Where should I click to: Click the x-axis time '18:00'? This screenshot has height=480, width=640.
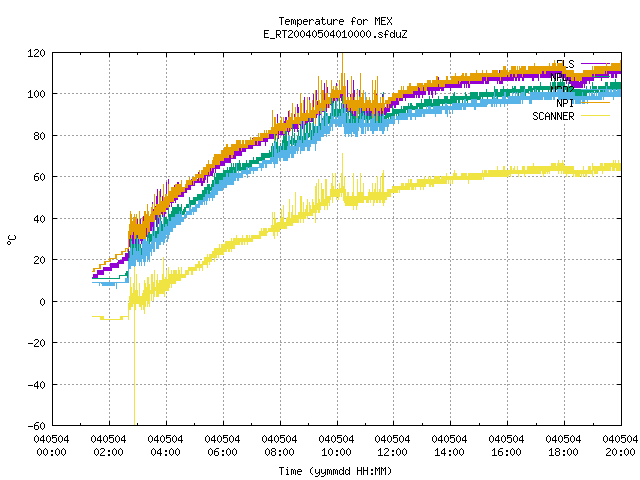(563, 453)
